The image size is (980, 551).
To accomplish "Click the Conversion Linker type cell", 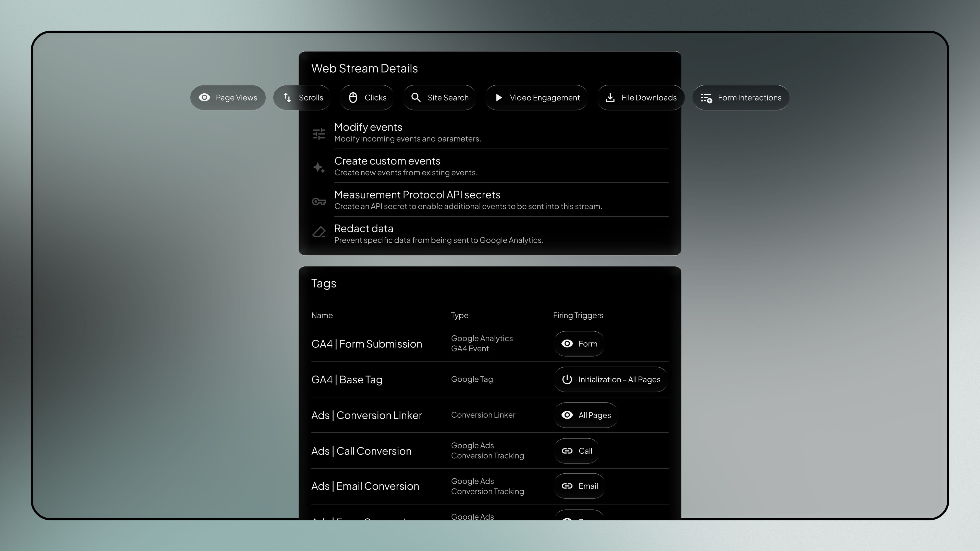I will pos(483,415).
